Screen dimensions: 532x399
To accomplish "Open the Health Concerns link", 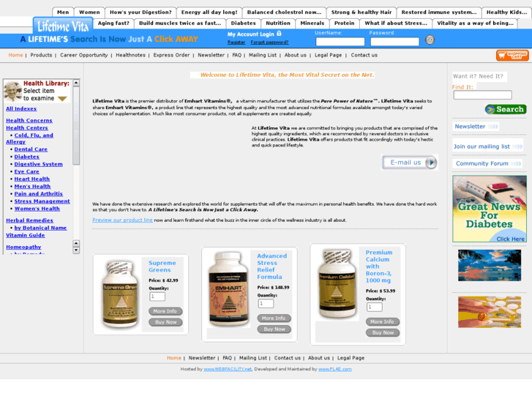I will click(x=29, y=120).
